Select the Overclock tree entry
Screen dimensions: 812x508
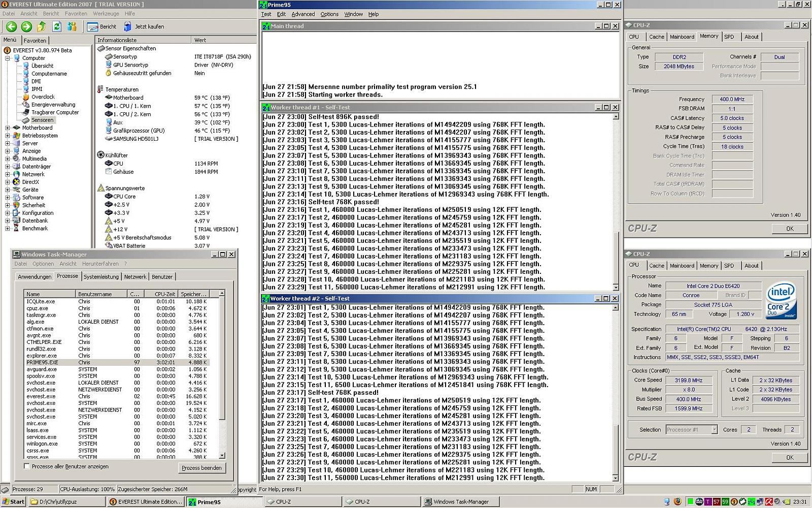click(43, 97)
